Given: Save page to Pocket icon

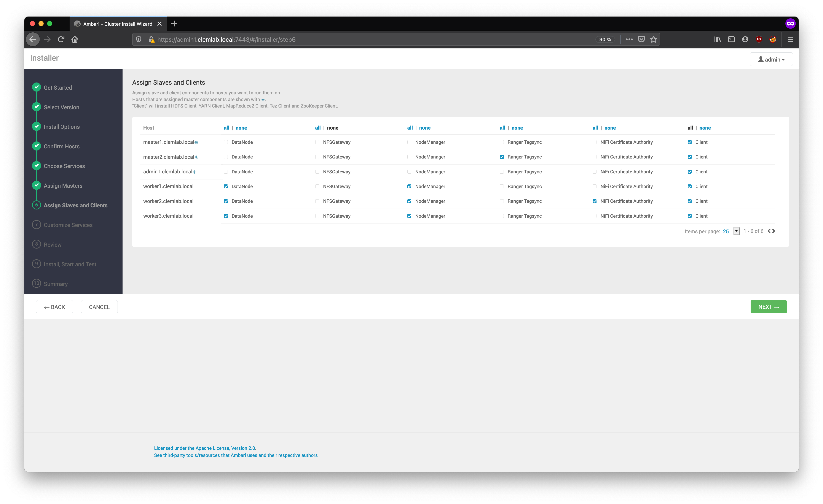Looking at the screenshot, I should tap(641, 39).
